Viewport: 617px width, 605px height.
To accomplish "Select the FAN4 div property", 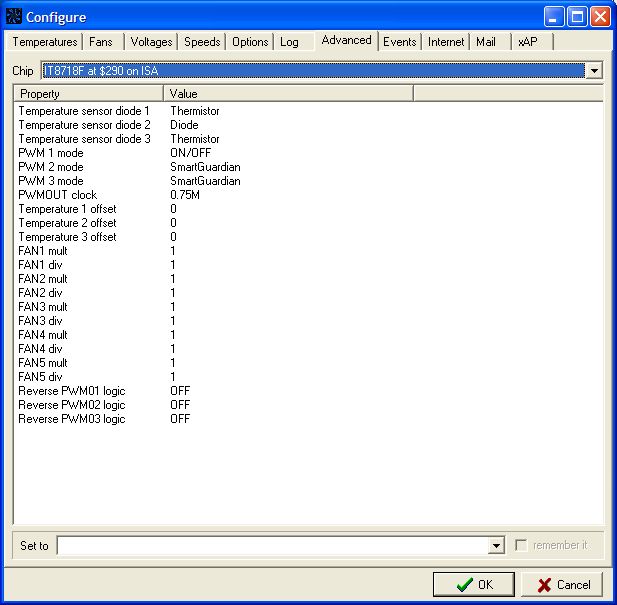I will pos(40,349).
